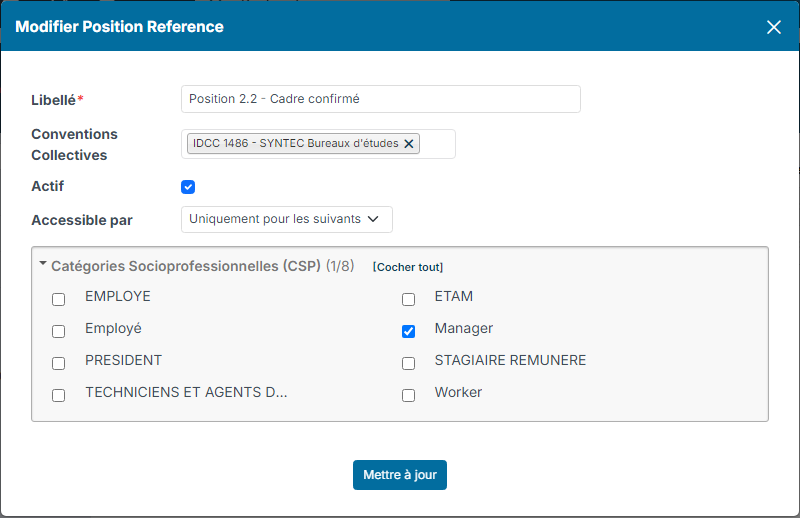The height and width of the screenshot is (518, 800).
Task: Click the STAGIAIRE REMUNERE label
Action: point(510,360)
